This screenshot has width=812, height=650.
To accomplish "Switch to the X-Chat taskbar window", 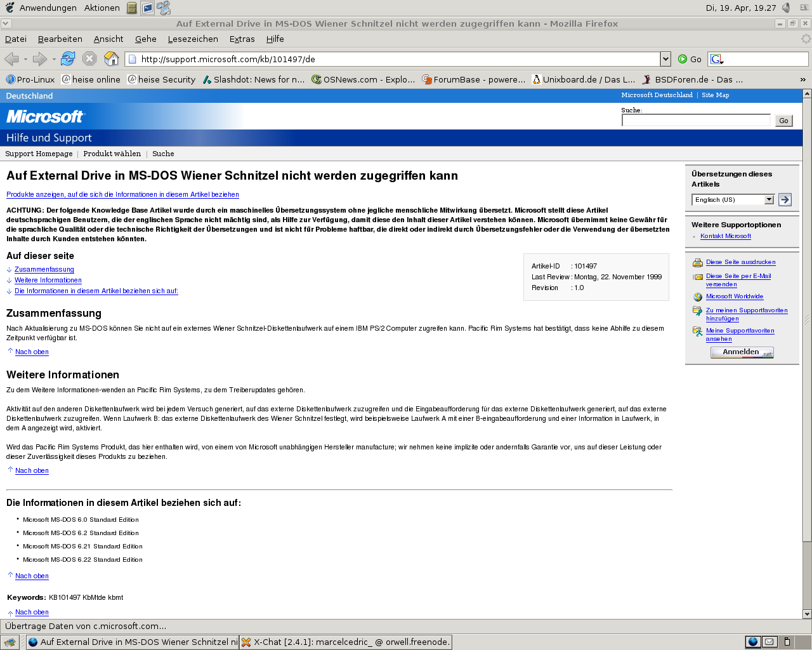I will tap(346, 642).
